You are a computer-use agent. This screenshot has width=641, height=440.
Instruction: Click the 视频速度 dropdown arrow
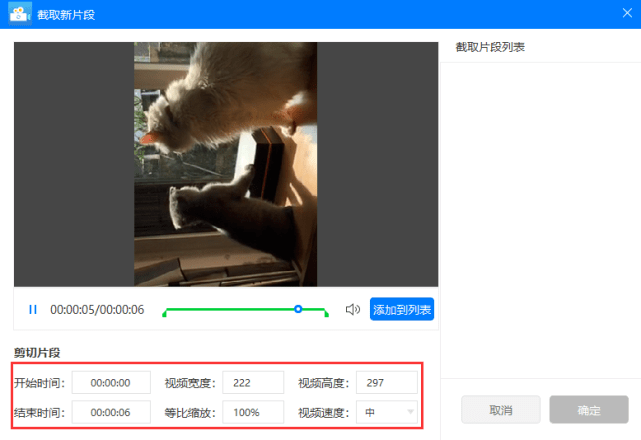pyautogui.click(x=410, y=412)
